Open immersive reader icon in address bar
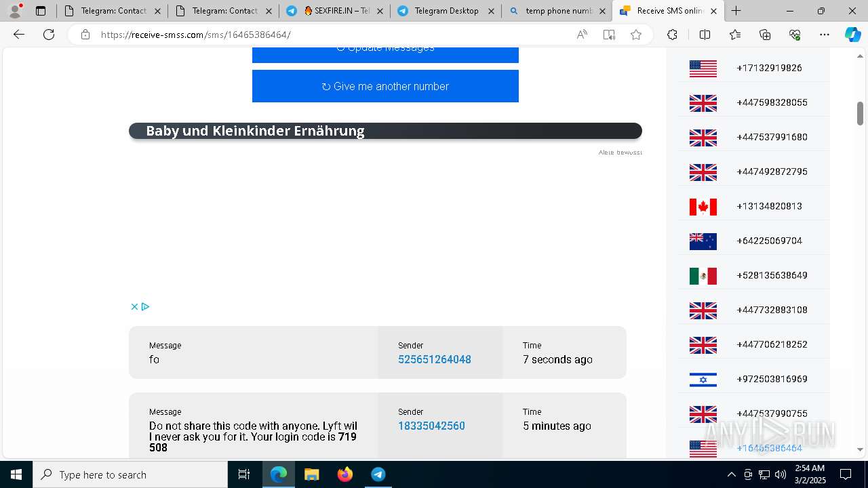The image size is (868, 488). (x=609, y=35)
